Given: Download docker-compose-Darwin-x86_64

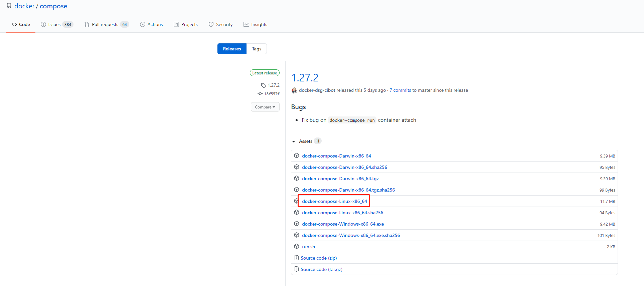Looking at the screenshot, I should [336, 156].
